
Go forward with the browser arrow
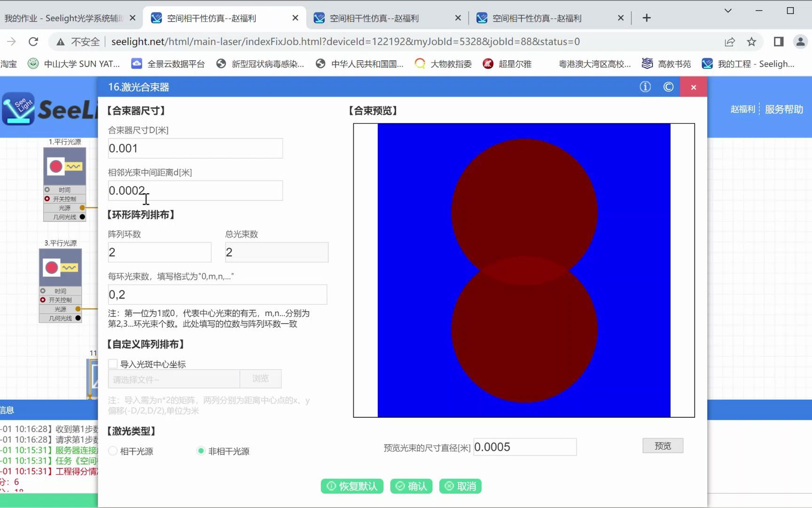tap(11, 42)
